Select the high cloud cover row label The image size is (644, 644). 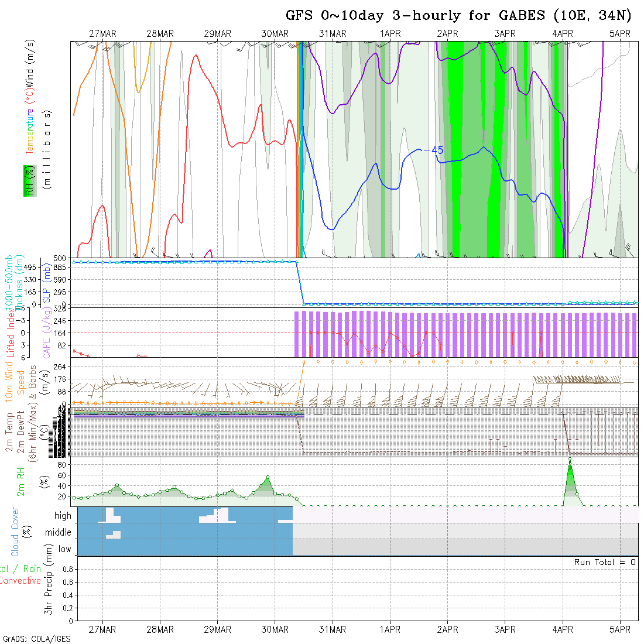pos(63,516)
